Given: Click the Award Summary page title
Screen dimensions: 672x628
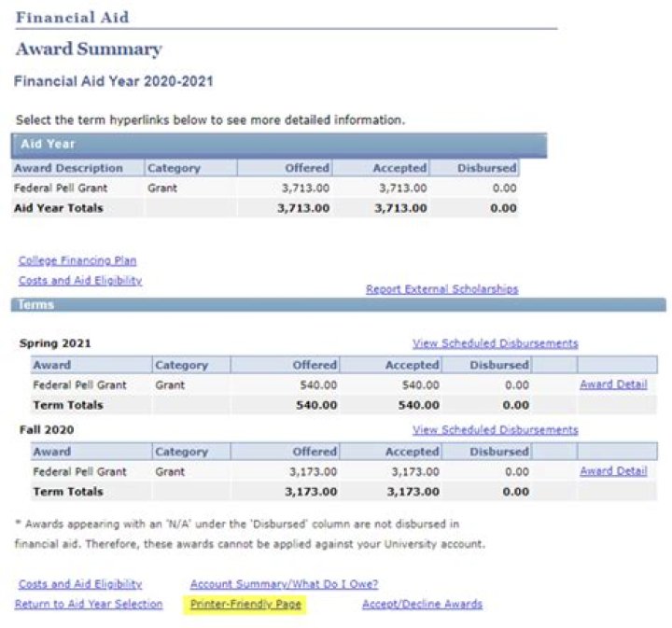Looking at the screenshot, I should [x=89, y=49].
